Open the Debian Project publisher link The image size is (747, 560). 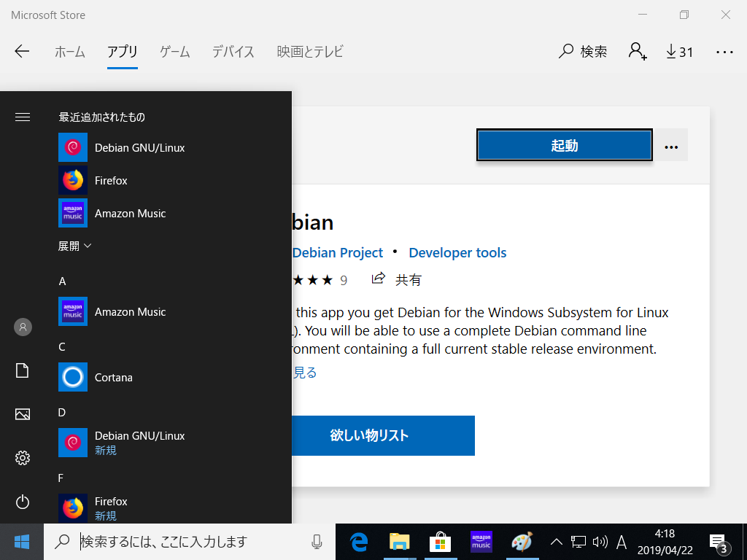click(x=337, y=253)
